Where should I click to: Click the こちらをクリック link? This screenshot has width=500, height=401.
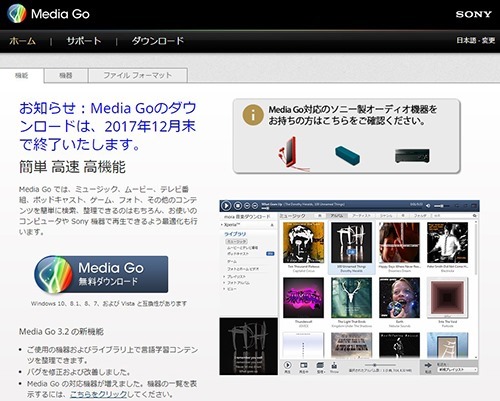[98, 394]
